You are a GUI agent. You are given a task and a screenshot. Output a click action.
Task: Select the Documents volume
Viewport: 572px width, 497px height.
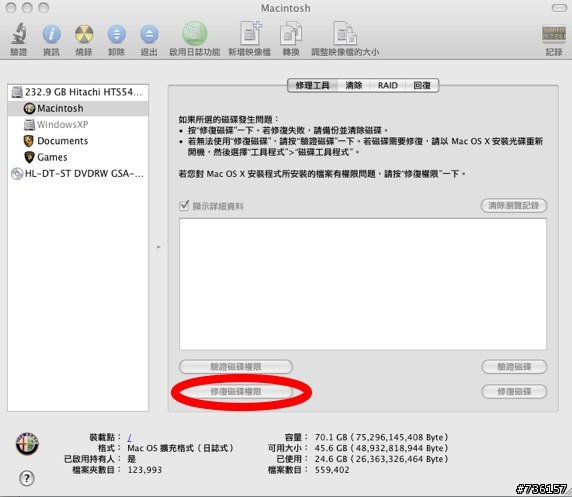click(x=78, y=141)
